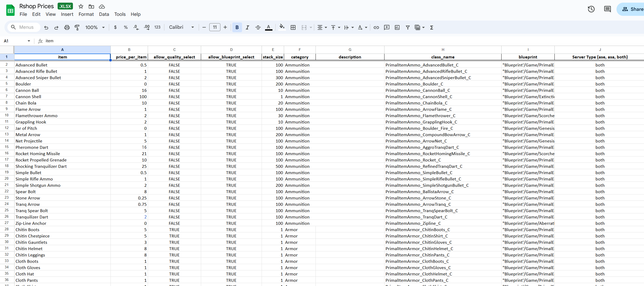Screen dimensions: 644x286
Task: Toggle bold formatting
Action: pos(237,27)
